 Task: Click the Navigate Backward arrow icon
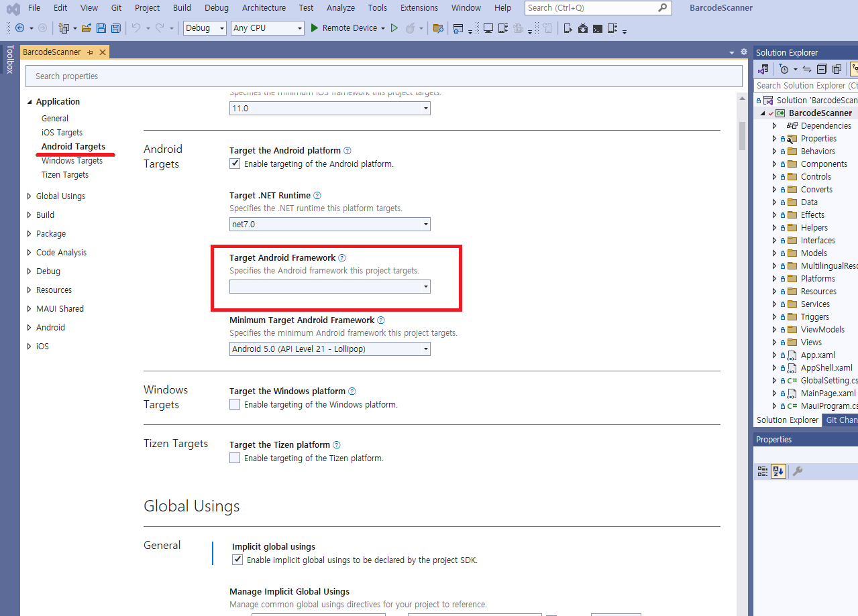pos(19,28)
